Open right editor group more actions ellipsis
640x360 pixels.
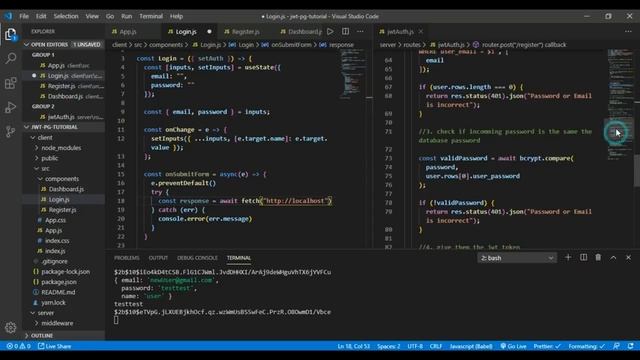pos(628,31)
